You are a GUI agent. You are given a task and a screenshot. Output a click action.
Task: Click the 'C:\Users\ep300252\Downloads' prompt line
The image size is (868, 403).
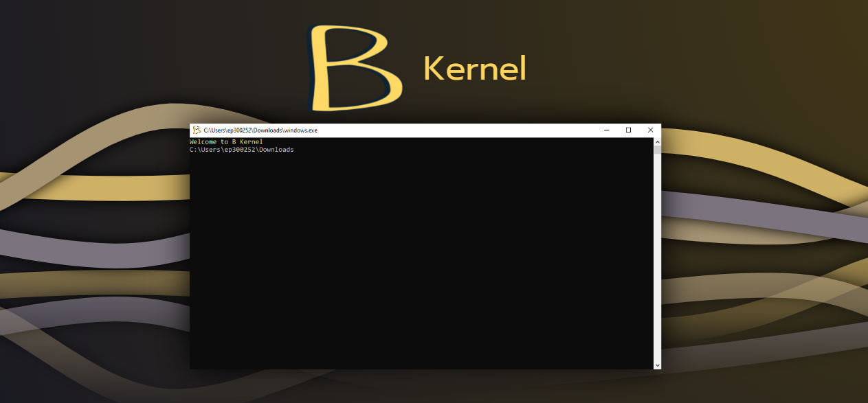point(242,149)
